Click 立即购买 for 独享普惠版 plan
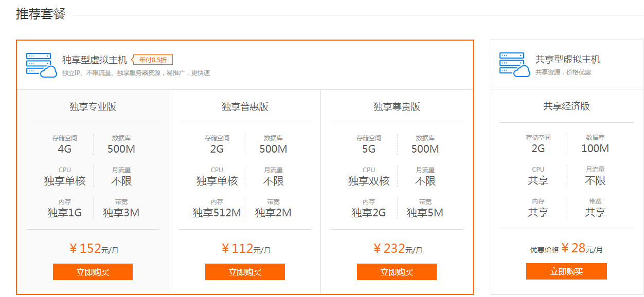The image size is (644, 297). point(245,272)
